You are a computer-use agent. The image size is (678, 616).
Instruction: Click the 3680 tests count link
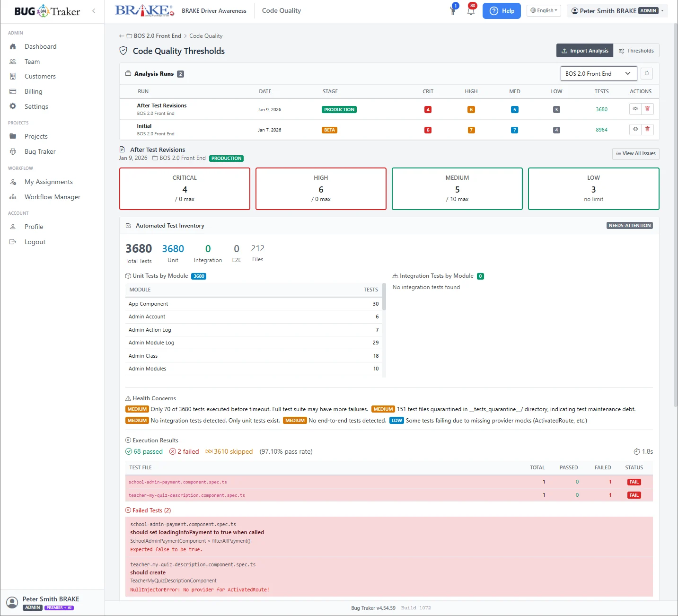601,109
